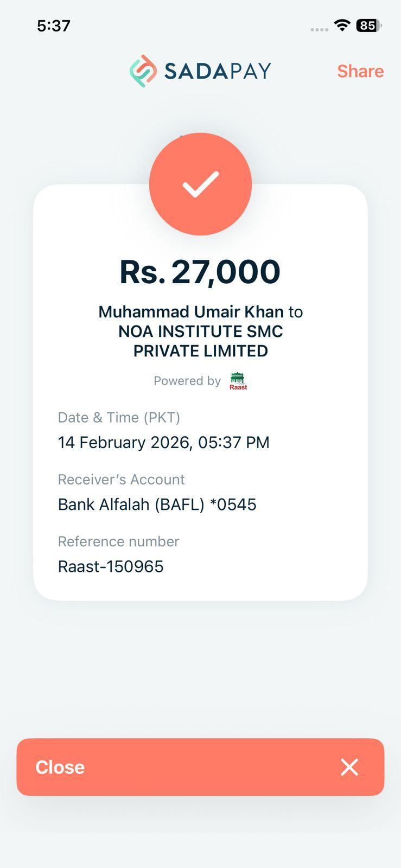Viewport: 401px width, 868px height.
Task: Tap the battery level indicator
Action: tap(368, 25)
